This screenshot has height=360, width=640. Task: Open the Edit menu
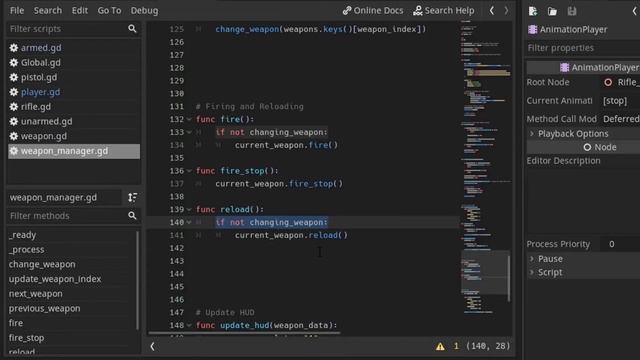click(80, 10)
